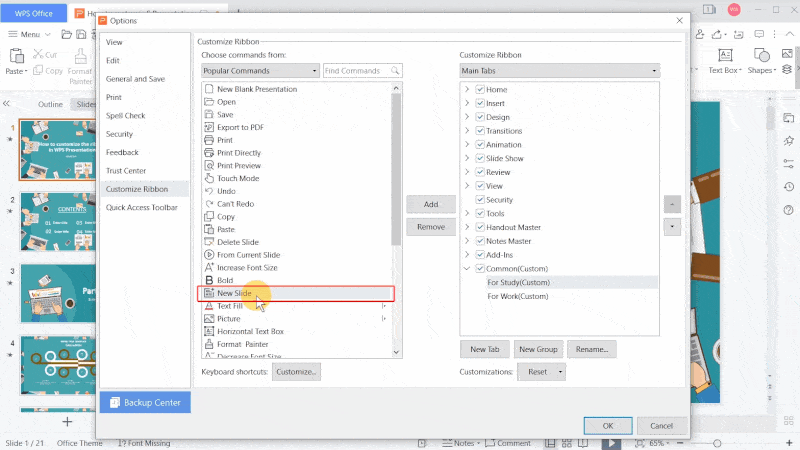Collapse the Common(Custom) node
This screenshot has height=450, width=800.
click(x=467, y=268)
